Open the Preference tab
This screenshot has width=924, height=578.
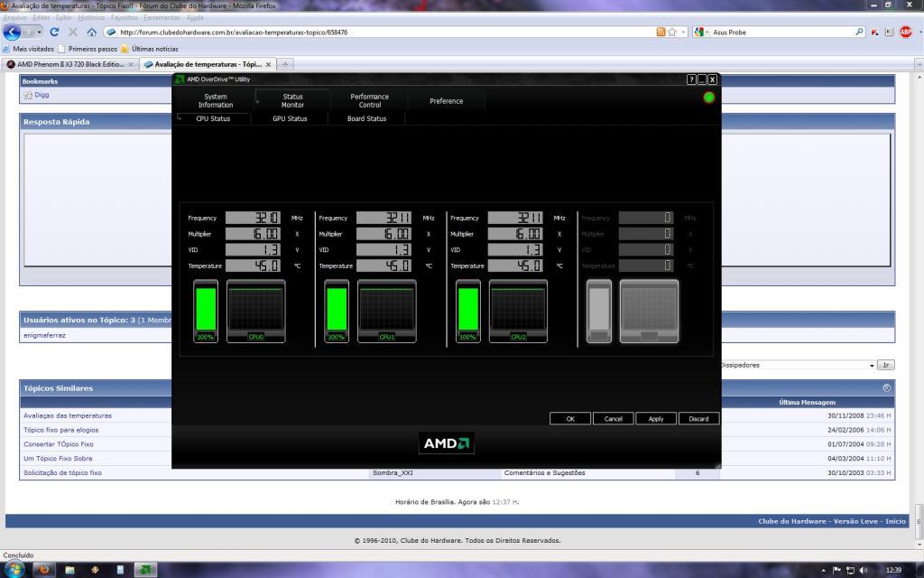coord(446,101)
